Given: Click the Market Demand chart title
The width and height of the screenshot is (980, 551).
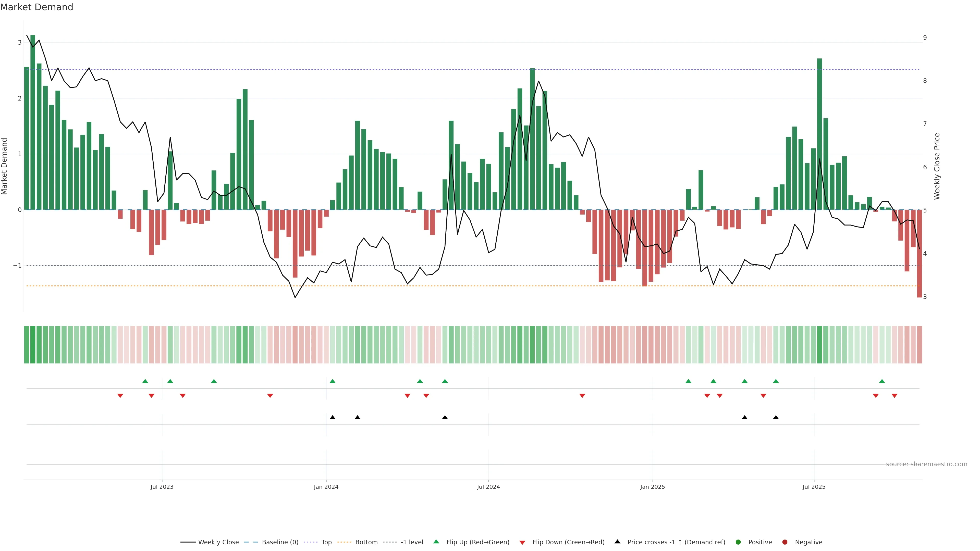Looking at the screenshot, I should point(36,7).
